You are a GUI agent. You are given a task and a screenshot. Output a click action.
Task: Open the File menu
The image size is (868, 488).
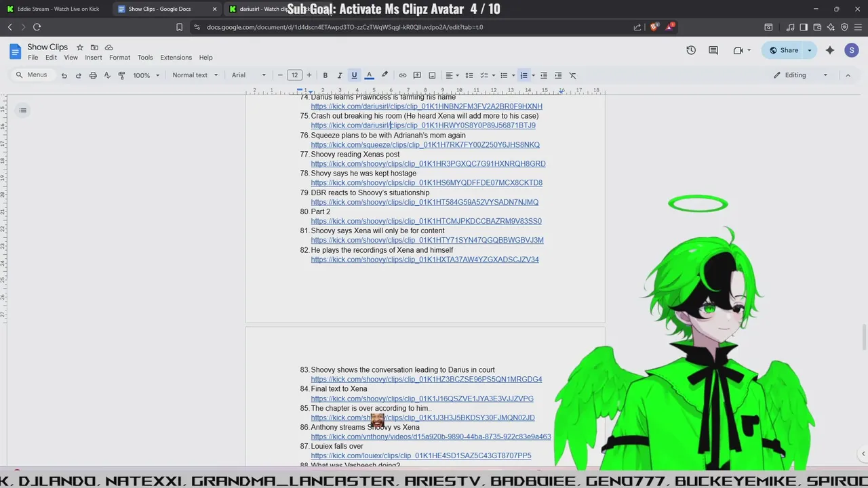[x=33, y=58]
